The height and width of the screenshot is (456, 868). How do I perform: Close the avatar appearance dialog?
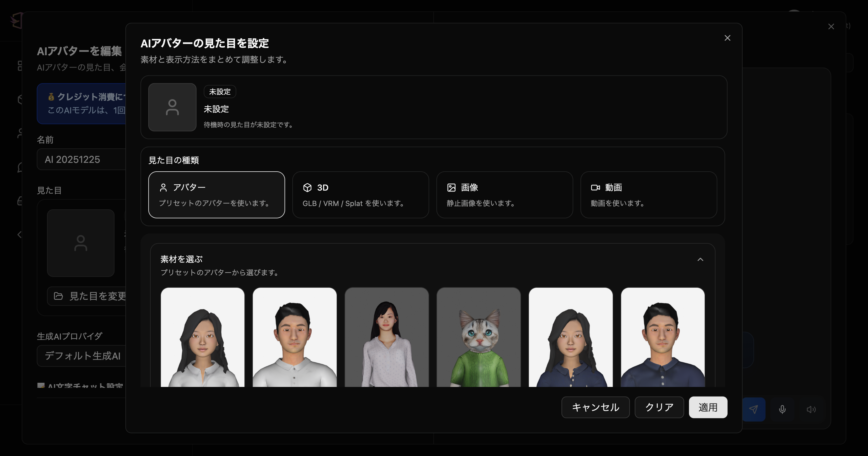click(x=727, y=38)
